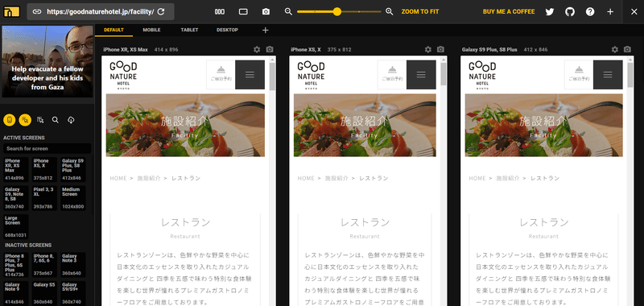This screenshot has width=644, height=306.
Task: Open the Twitter icon link
Action: (550, 11)
